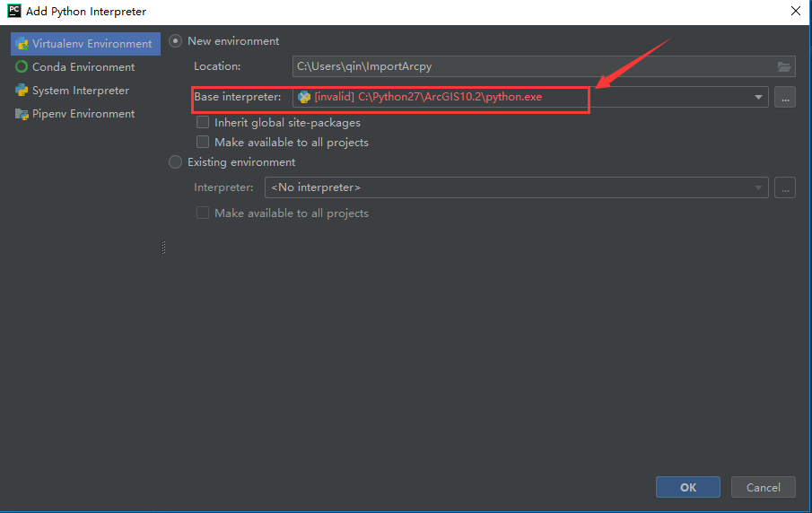Screen dimensions: 812x513
Task: Open the Interpreter No interpreter dropdown
Action: tap(516, 187)
